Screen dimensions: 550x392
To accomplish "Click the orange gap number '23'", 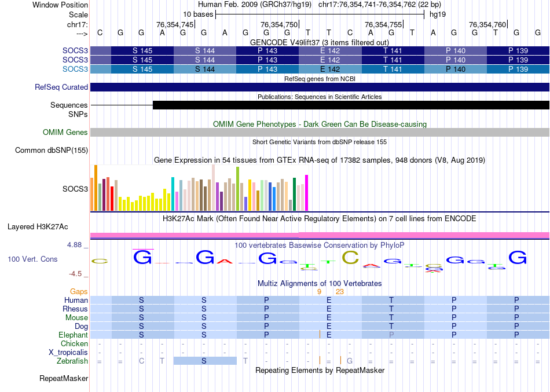I will point(339,292).
